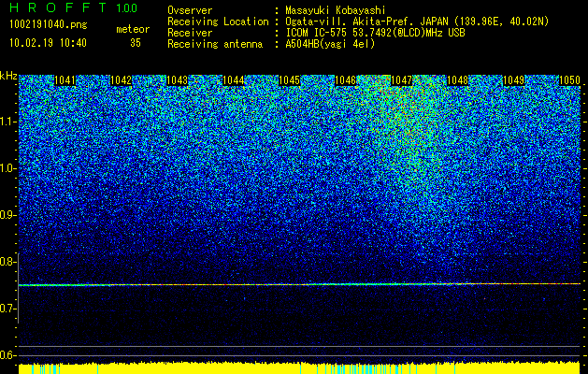
Task: Select the filename 1002191040.png
Action: coord(49,25)
